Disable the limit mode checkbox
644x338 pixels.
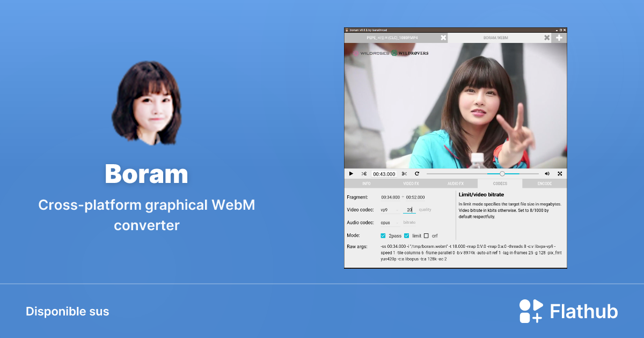pos(407,236)
